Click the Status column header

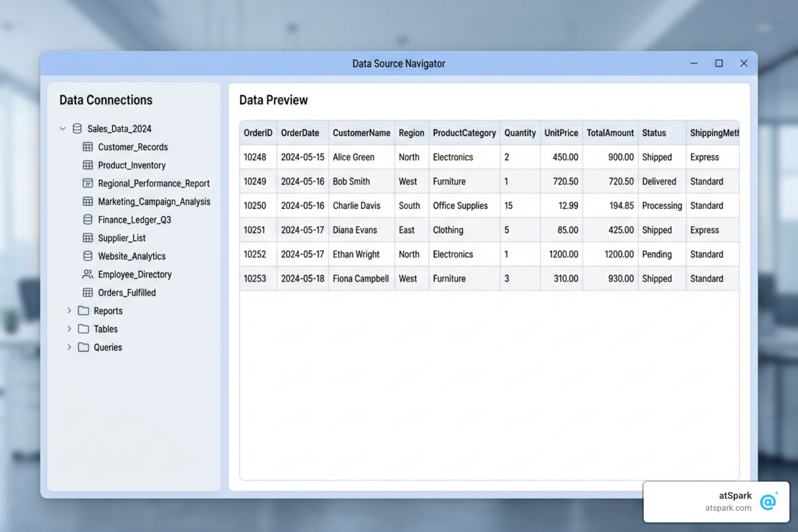[662, 133]
